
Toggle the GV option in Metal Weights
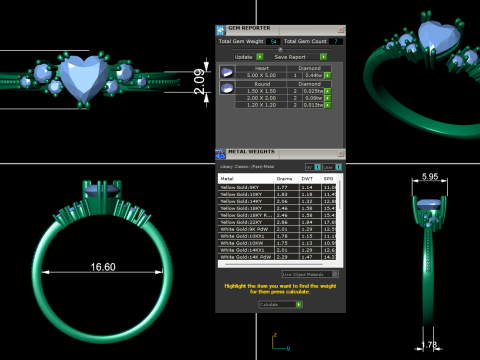point(313,167)
